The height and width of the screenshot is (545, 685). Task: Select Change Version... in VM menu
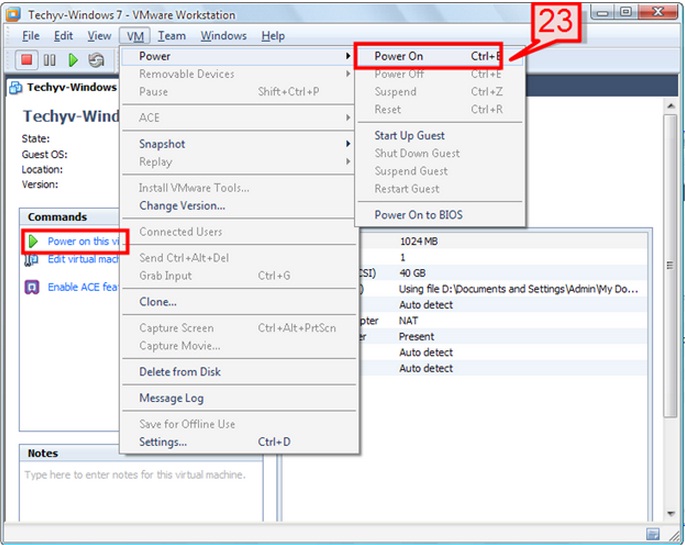238,206
